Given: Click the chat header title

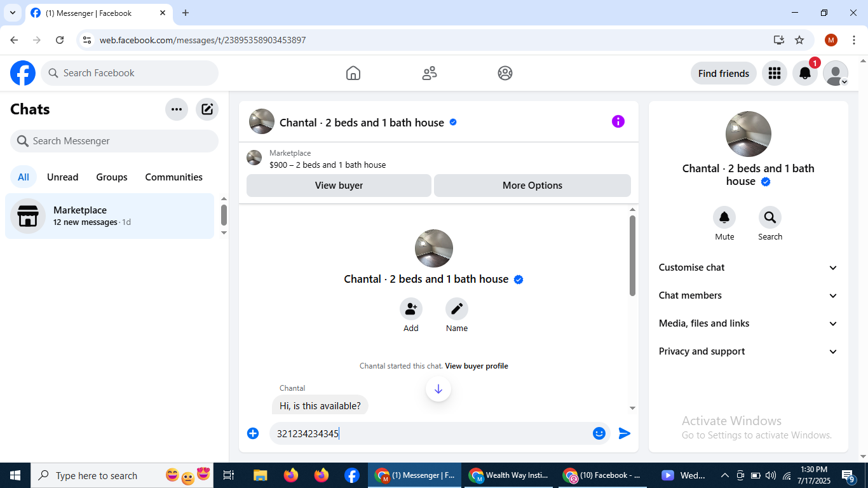Looking at the screenshot, I should (362, 123).
